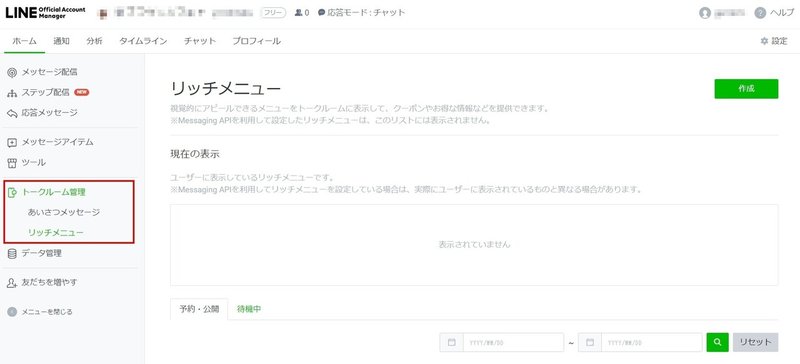800x364 pixels.
Task: Click the green 作成 button
Action: [746, 89]
